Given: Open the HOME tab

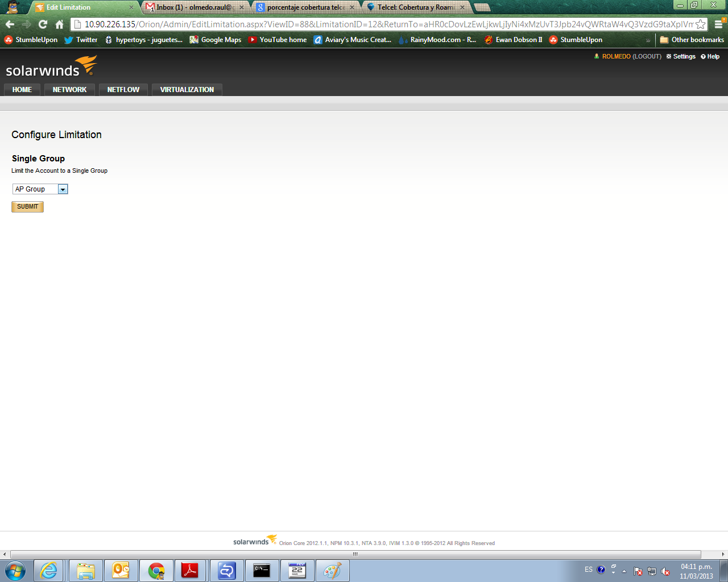Looking at the screenshot, I should (22, 90).
